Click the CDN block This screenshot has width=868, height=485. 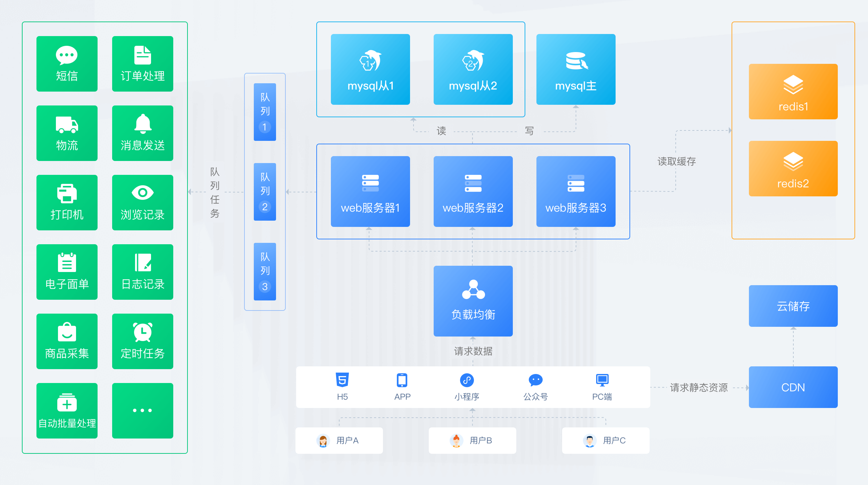click(793, 387)
